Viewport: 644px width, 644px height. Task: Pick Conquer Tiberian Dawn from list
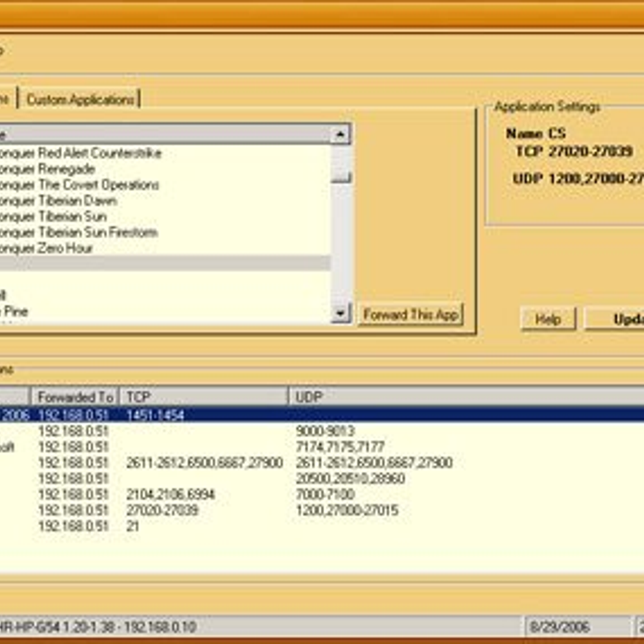click(58, 201)
